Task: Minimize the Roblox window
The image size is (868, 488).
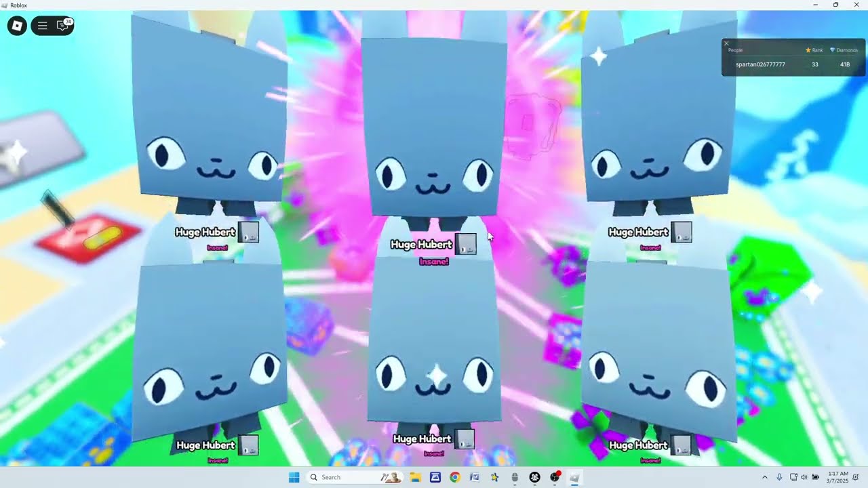Action: (x=816, y=5)
